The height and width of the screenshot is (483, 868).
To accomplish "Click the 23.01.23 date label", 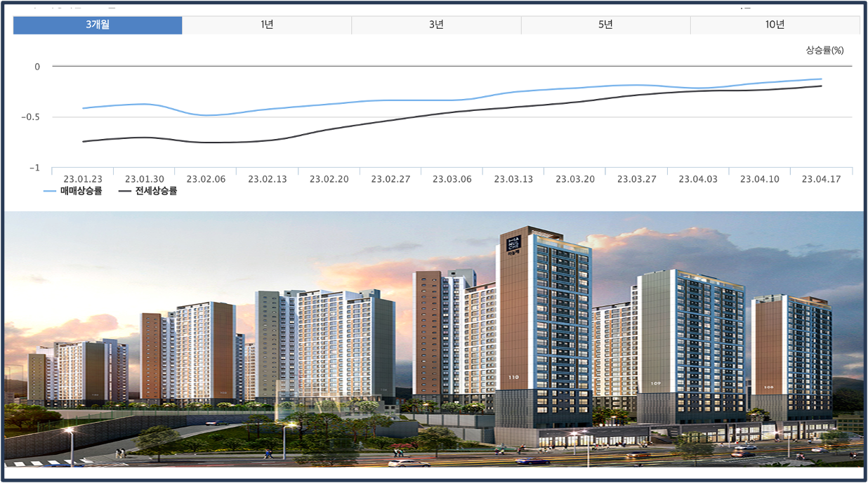I will (x=83, y=179).
